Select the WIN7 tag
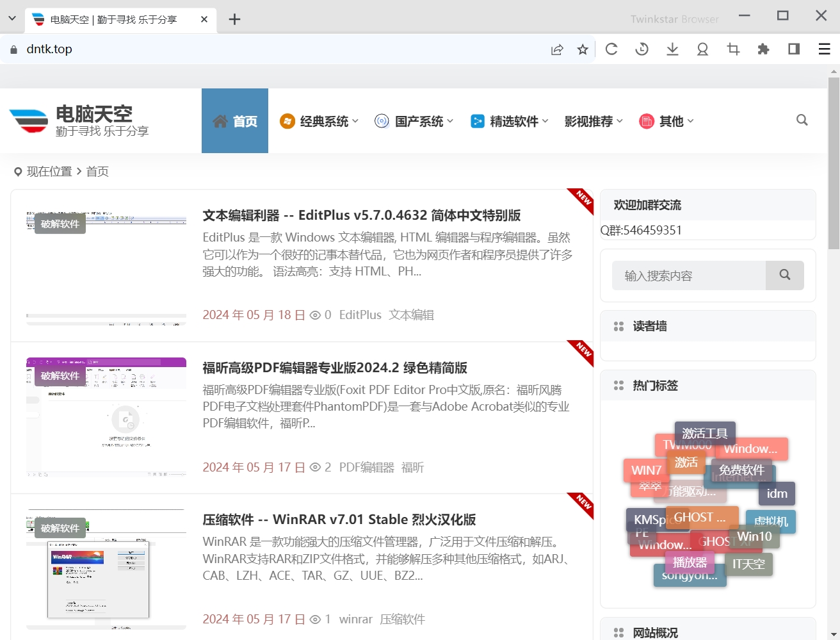Screen dimensions: 840x640 [x=646, y=470]
